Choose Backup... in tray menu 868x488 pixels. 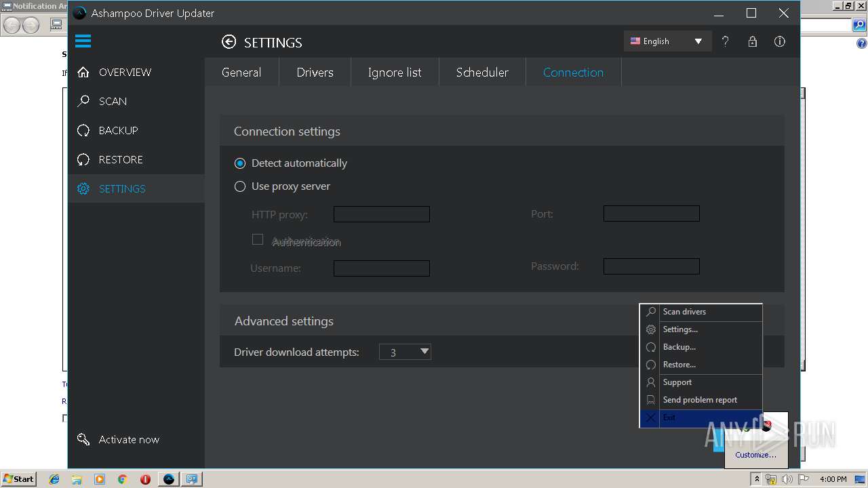701,347
